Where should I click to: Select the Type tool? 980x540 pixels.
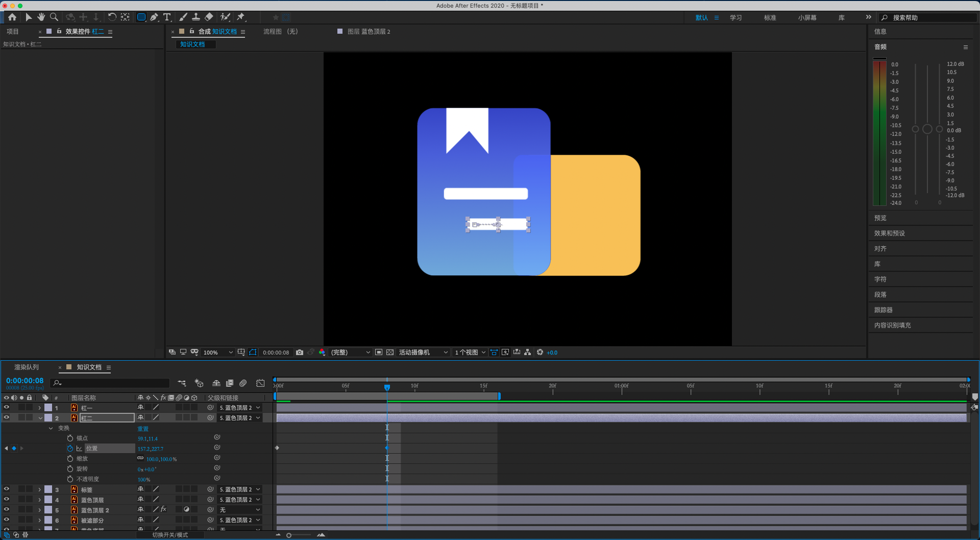pos(167,17)
